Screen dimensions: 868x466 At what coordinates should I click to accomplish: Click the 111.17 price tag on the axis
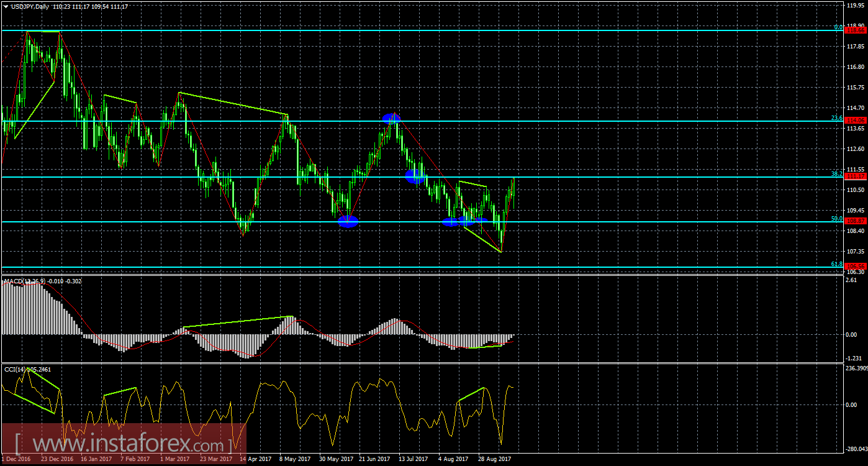(855, 177)
